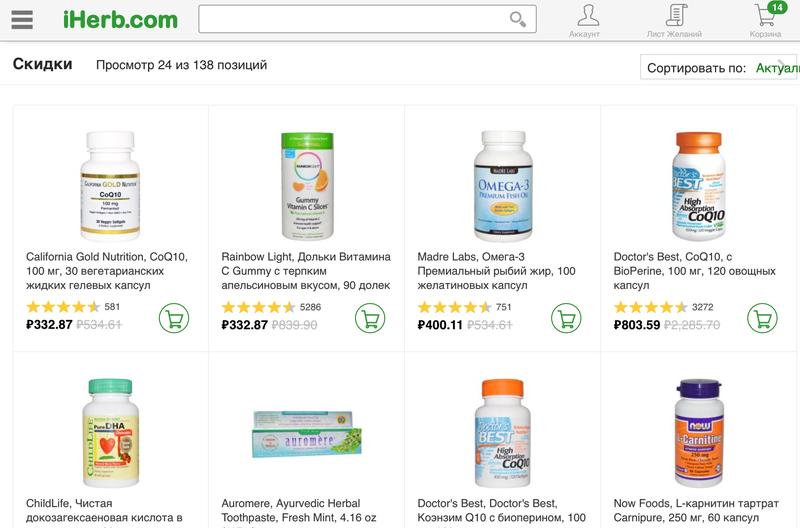Add Madre Labs Omega-3 to cart
The width and height of the screenshot is (800, 528).
pyautogui.click(x=566, y=318)
